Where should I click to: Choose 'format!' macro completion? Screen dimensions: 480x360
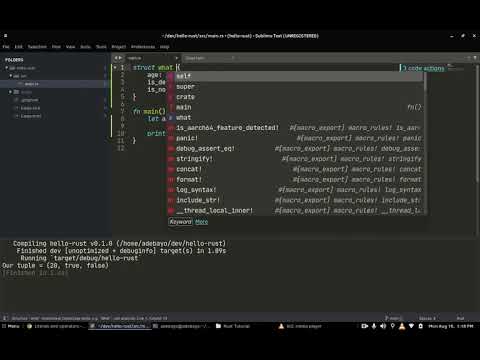296,180
